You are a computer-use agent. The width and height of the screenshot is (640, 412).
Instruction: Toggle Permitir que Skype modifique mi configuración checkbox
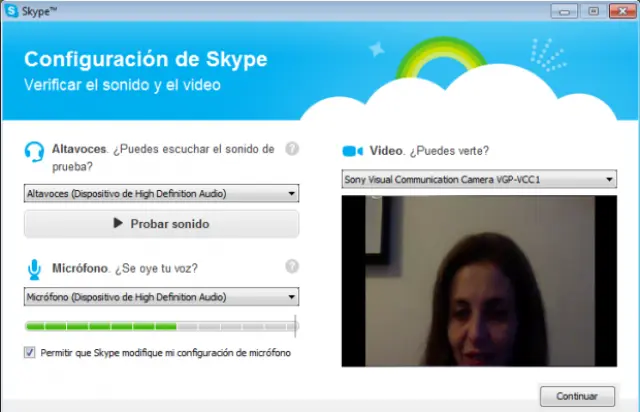click(29, 352)
